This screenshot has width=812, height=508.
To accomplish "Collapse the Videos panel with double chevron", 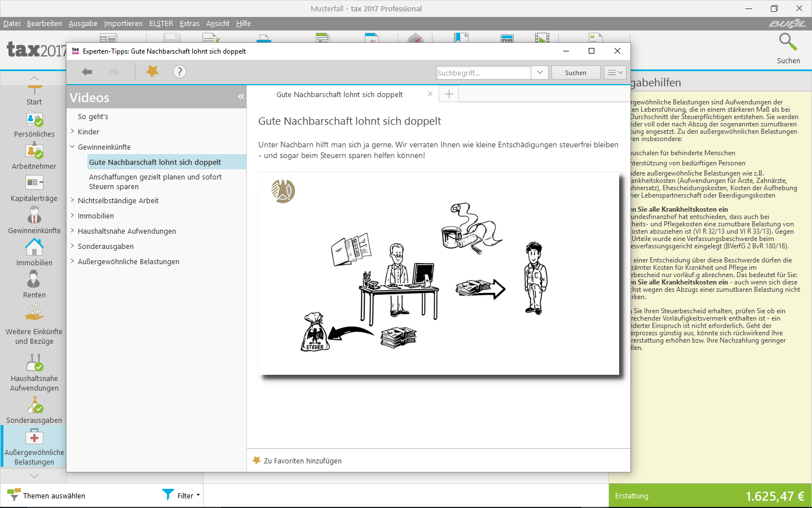I will pos(241,97).
